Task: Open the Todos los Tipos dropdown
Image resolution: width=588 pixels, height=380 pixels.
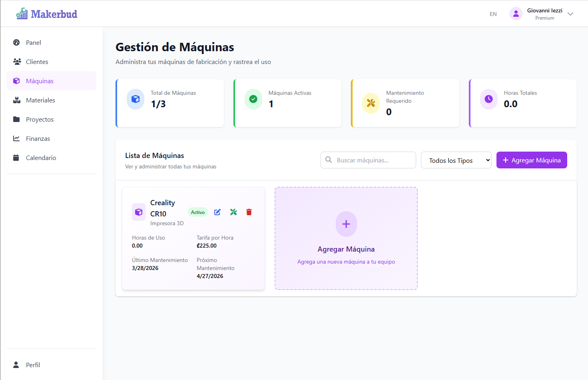Action: 456,160
